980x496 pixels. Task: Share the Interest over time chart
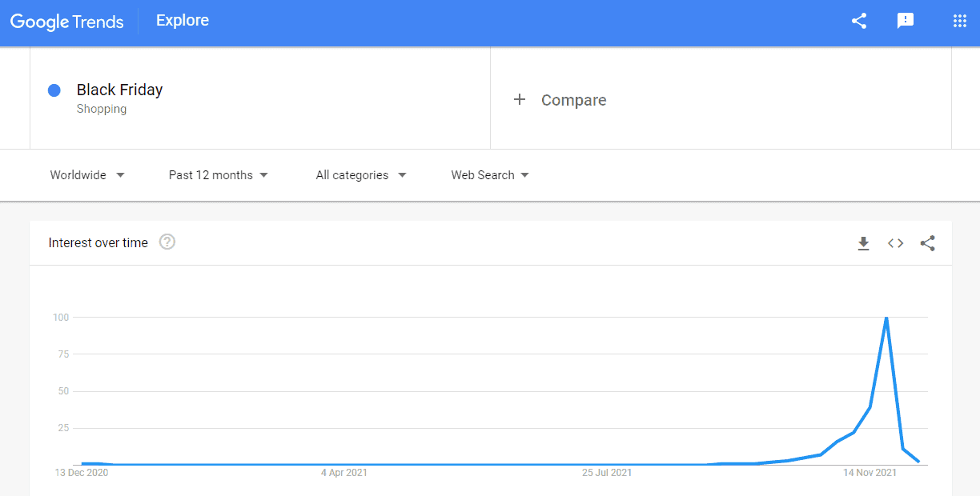point(927,243)
